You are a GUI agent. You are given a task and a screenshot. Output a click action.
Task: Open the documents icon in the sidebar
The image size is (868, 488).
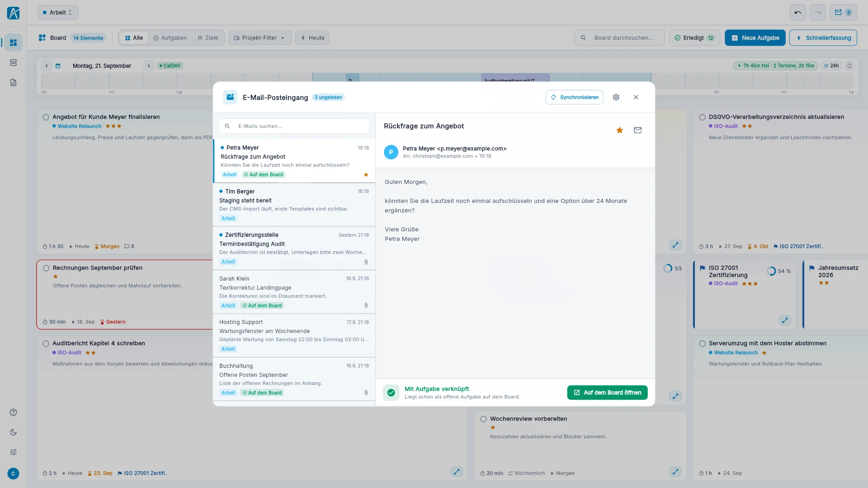(13, 82)
